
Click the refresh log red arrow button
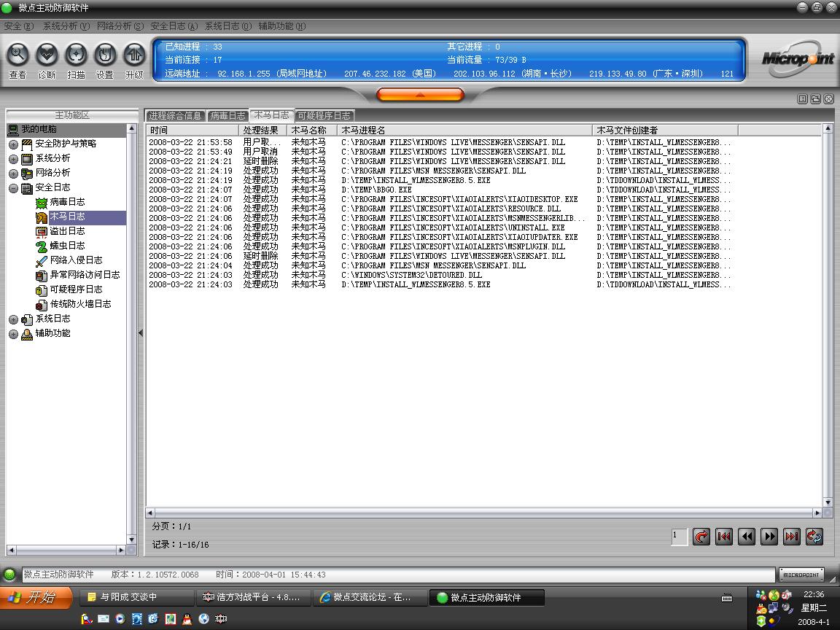[x=701, y=536]
